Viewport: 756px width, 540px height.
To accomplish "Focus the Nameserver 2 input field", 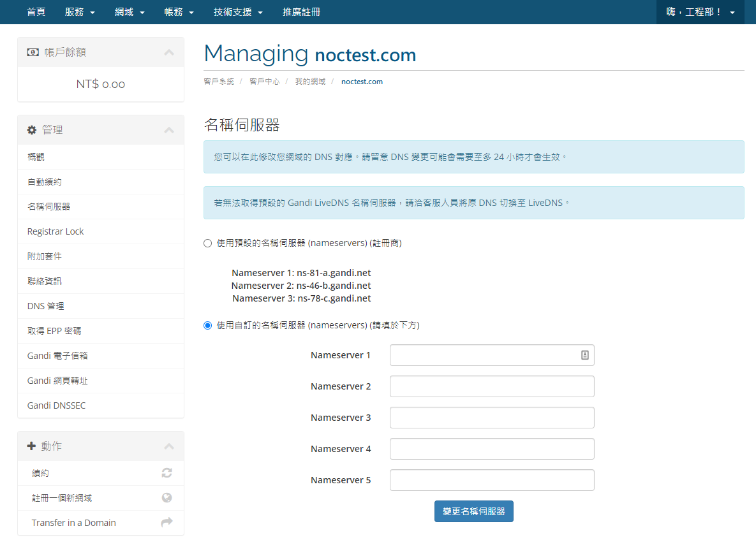I will pos(492,386).
